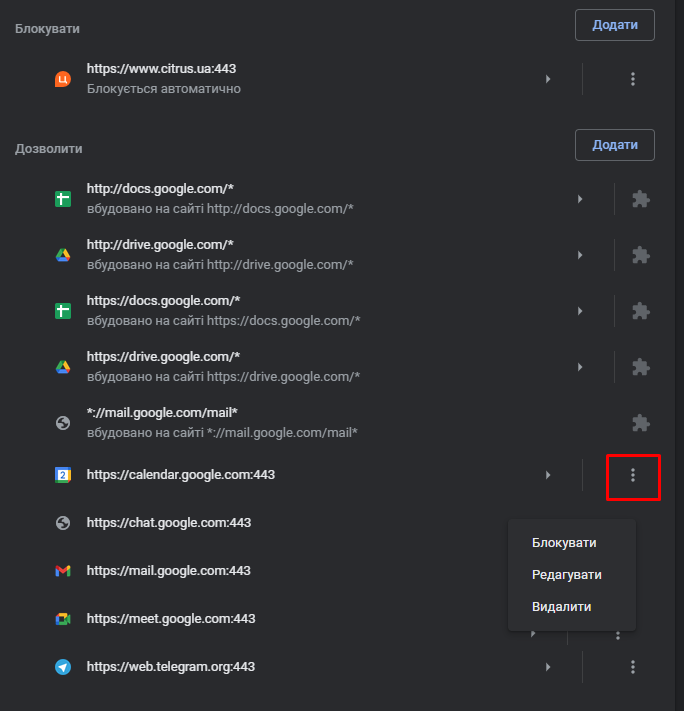
Task: Click the extension puzzle icon for http://drive.google.com/*
Action: pyautogui.click(x=640, y=255)
